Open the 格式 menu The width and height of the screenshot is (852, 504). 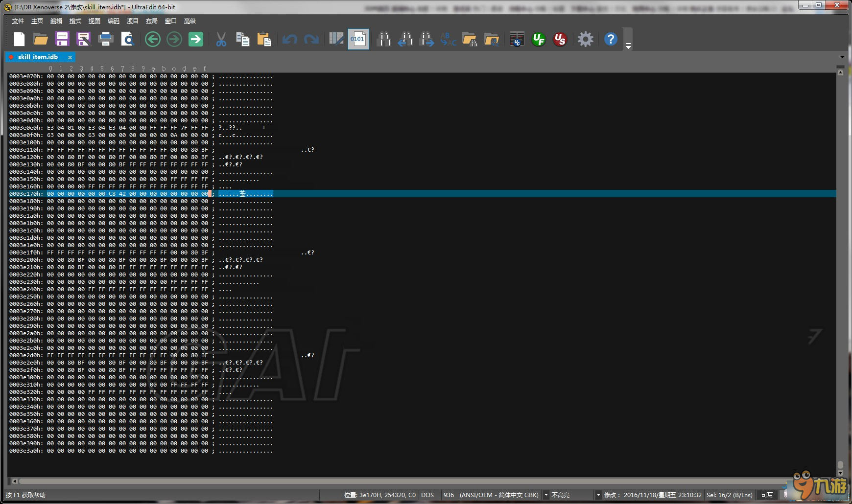[75, 21]
